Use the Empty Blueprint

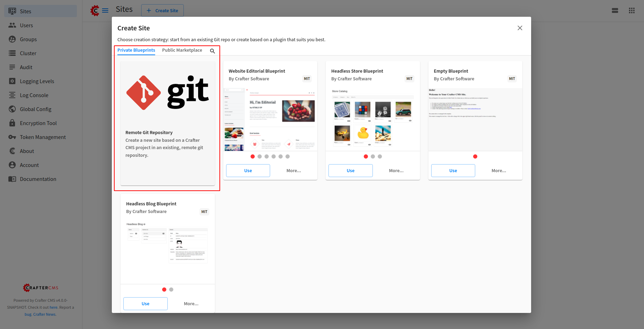(x=453, y=170)
